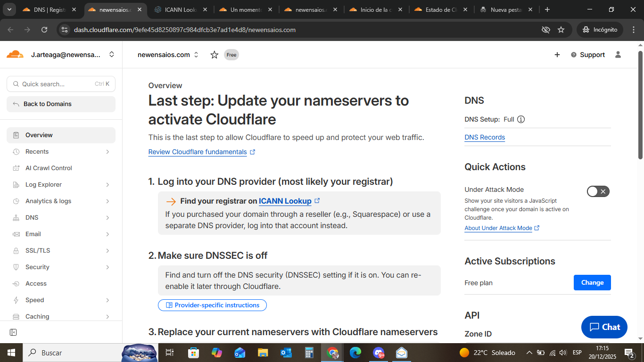Switch to the DNS | Regist browser tab
Screen dimensions: 644x362
point(50,9)
